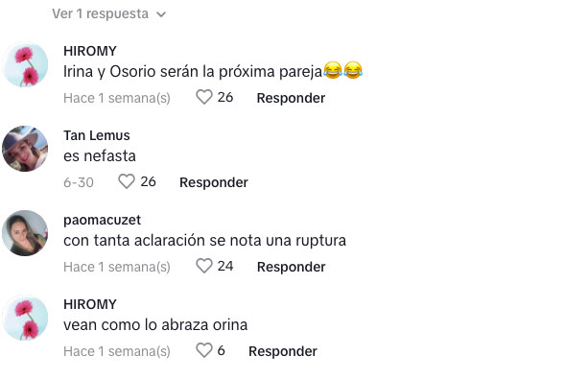This screenshot has width=588, height=379.
Task: Like Tan Lemus's 'es nefasta' comment
Action: (127, 181)
